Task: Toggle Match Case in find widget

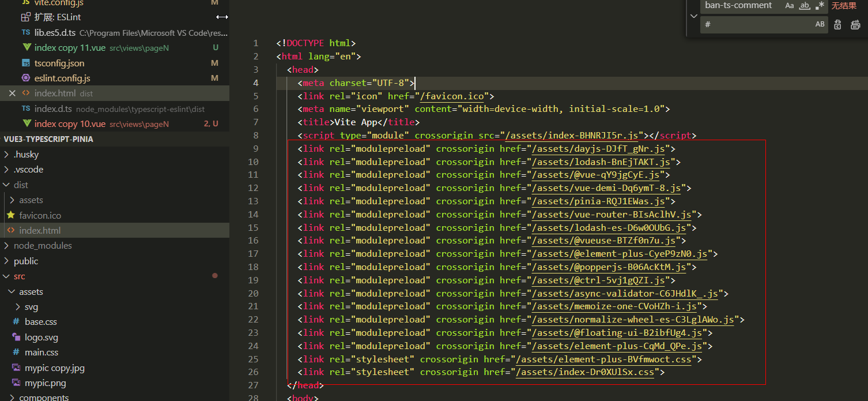Action: (790, 6)
